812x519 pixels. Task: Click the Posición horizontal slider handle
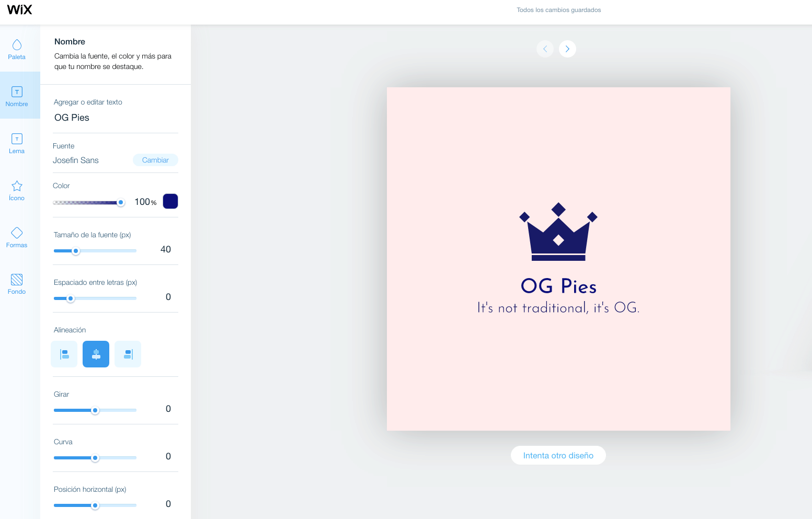(x=95, y=505)
